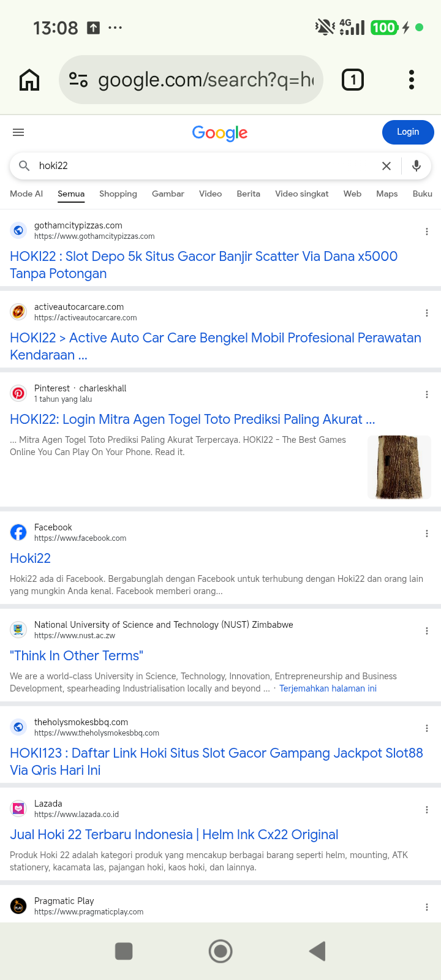The height and width of the screenshot is (980, 441).
Task: Start voice search with the microphone icon
Action: point(417,166)
